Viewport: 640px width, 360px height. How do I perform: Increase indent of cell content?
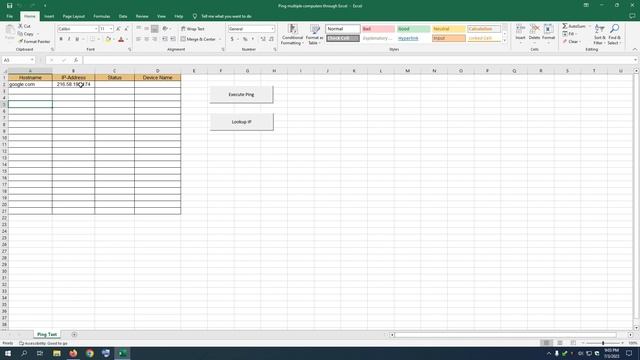tap(173, 39)
